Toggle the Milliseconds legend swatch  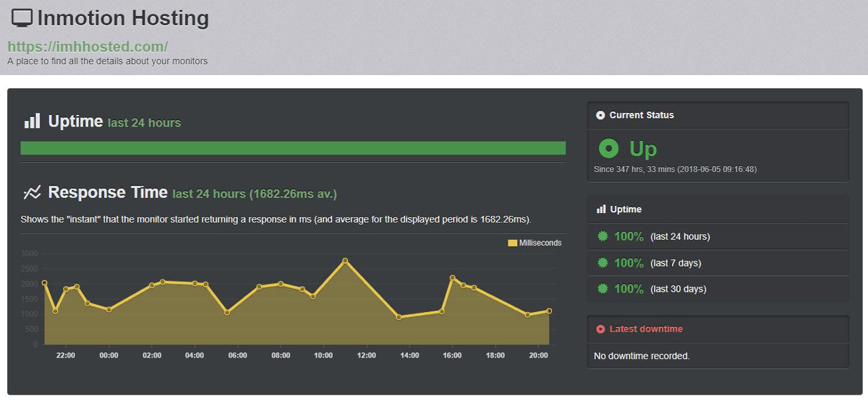pos(512,243)
